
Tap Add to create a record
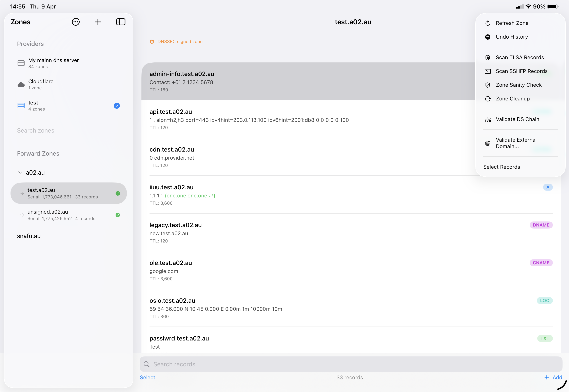(553, 377)
